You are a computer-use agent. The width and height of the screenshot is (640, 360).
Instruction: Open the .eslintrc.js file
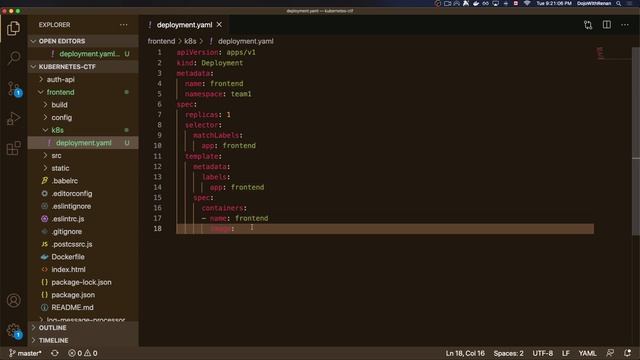(83, 219)
